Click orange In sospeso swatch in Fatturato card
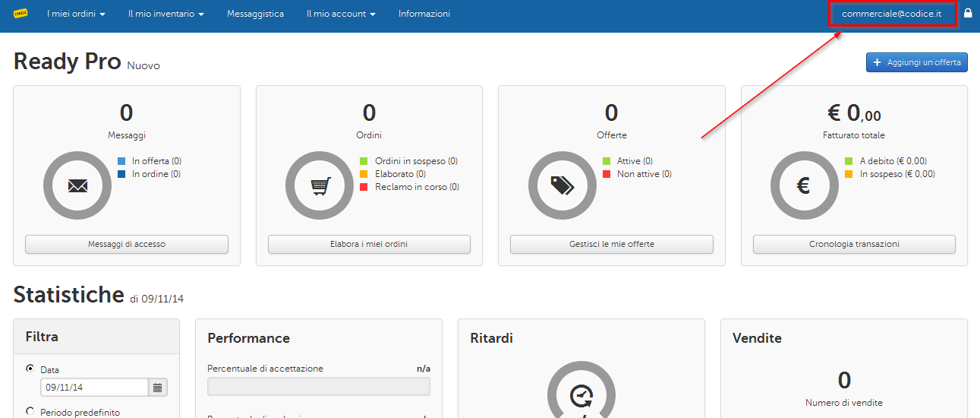The height and width of the screenshot is (418, 980). click(x=849, y=174)
